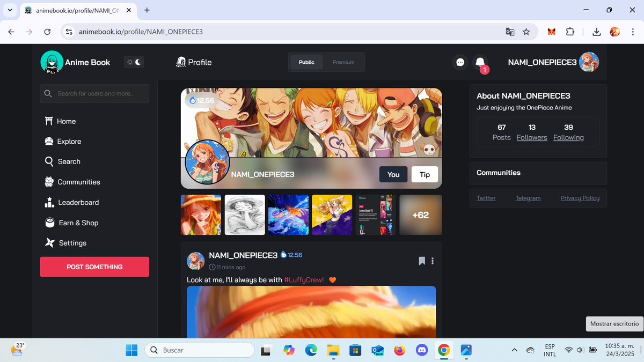Click the skull badge on cover image
The height and width of the screenshot is (362, 644).
[x=429, y=150]
